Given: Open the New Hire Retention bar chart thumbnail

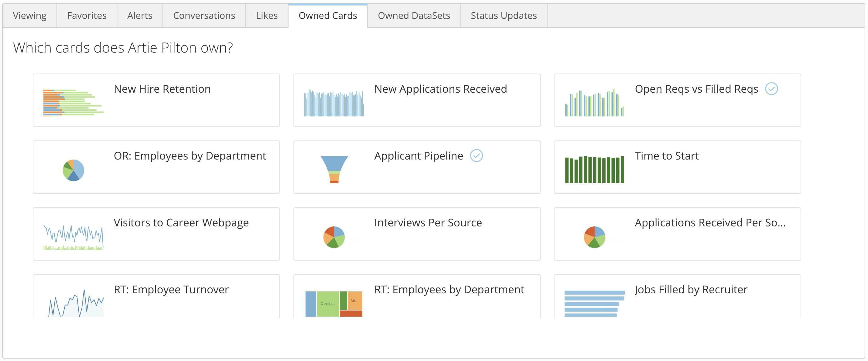Looking at the screenshot, I should coord(73,103).
